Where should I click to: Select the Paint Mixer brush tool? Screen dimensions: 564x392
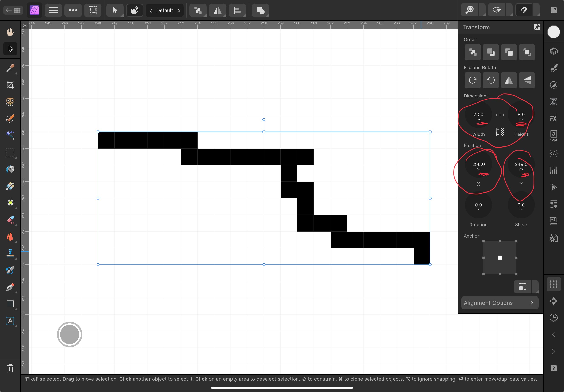(x=10, y=270)
